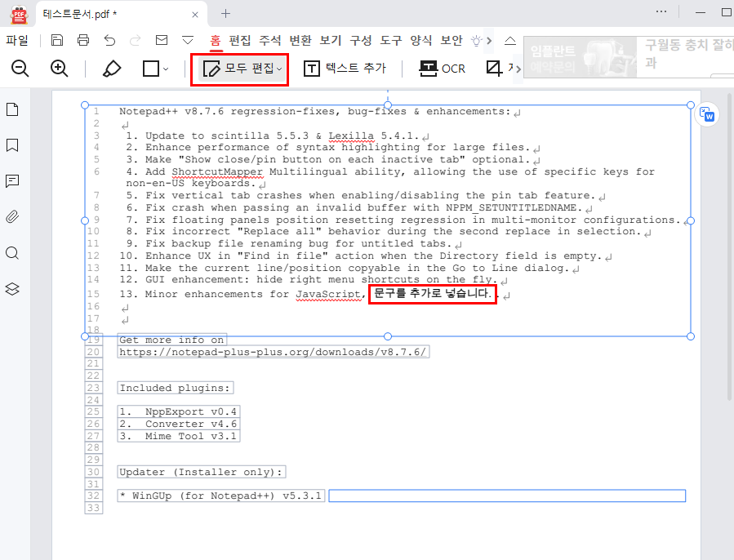The image size is (734, 560).
Task: Expand the 모두 편집 dropdown arrow
Action: pos(279,69)
